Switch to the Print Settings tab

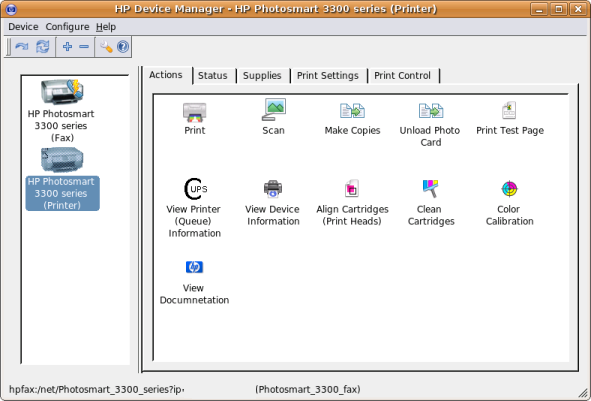[x=328, y=76]
